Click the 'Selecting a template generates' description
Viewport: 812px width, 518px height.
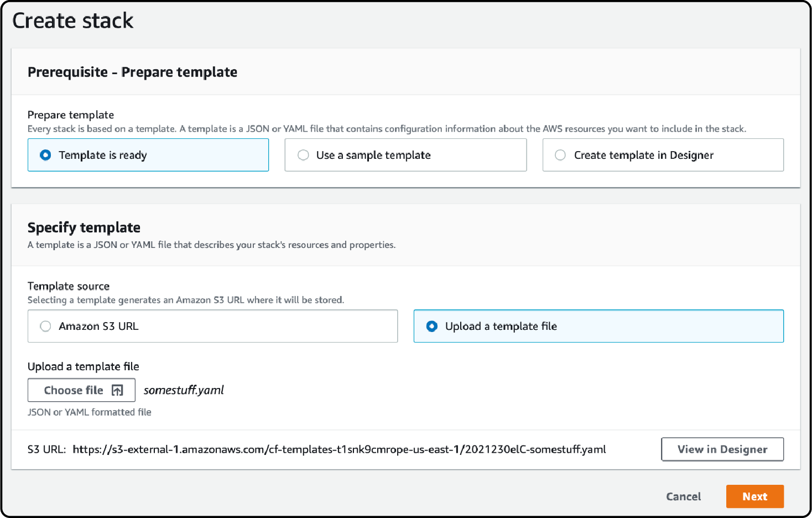(x=186, y=300)
